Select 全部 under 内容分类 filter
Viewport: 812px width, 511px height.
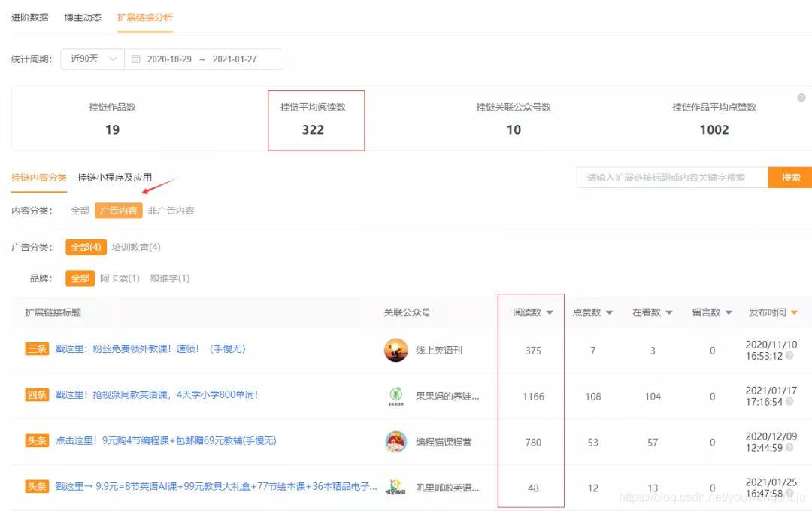80,211
